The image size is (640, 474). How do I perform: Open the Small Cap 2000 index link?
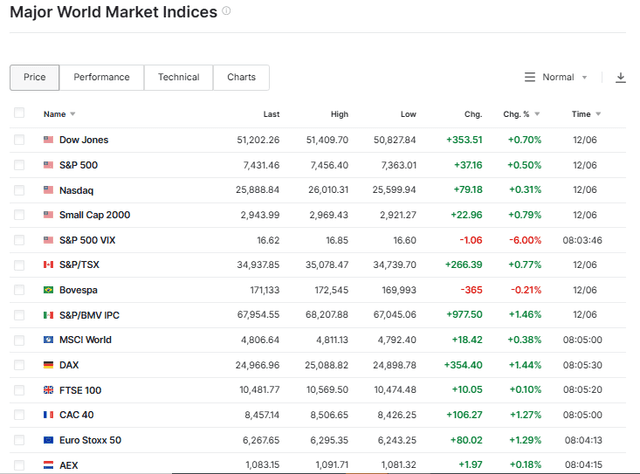point(95,215)
